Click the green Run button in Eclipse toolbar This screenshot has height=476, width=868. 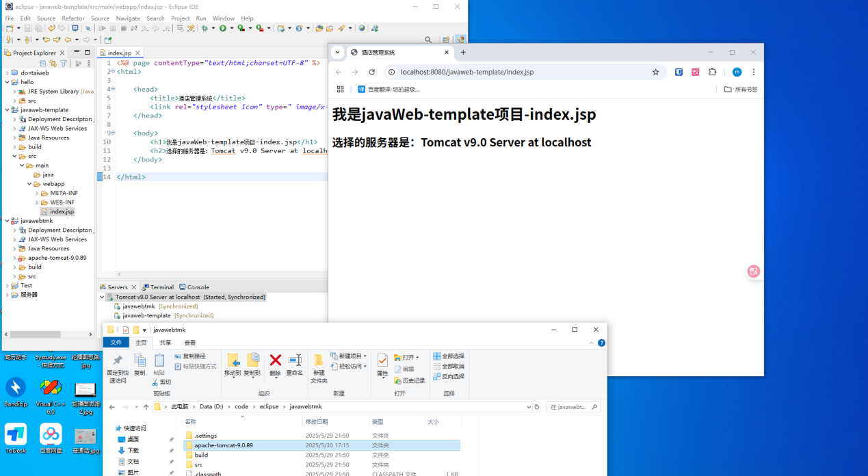click(x=222, y=28)
